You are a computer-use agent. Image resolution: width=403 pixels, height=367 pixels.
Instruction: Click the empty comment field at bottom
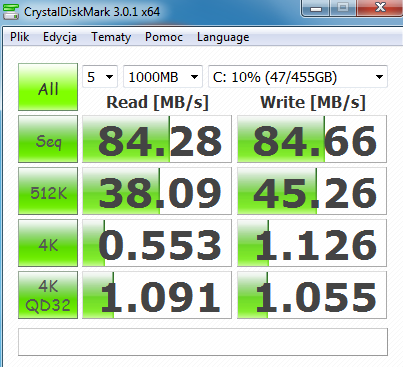(203, 342)
